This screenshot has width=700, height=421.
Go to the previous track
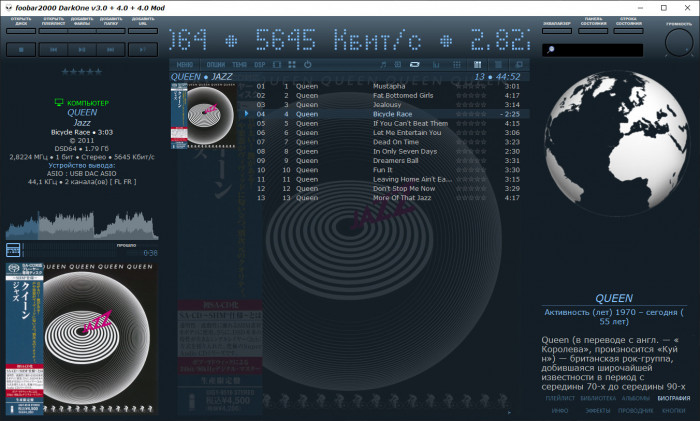(x=53, y=50)
